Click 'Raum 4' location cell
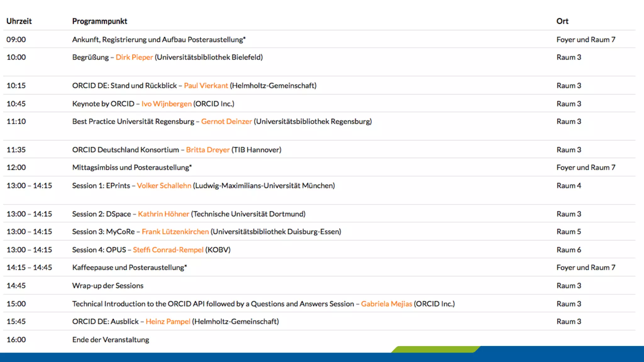Screen dimensions: 644x362 569,186
